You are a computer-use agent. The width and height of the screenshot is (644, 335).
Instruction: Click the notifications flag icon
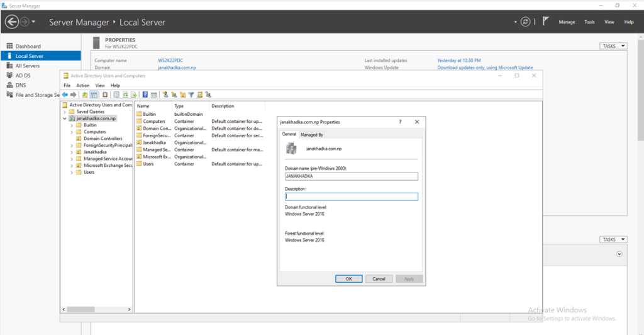[545, 21]
